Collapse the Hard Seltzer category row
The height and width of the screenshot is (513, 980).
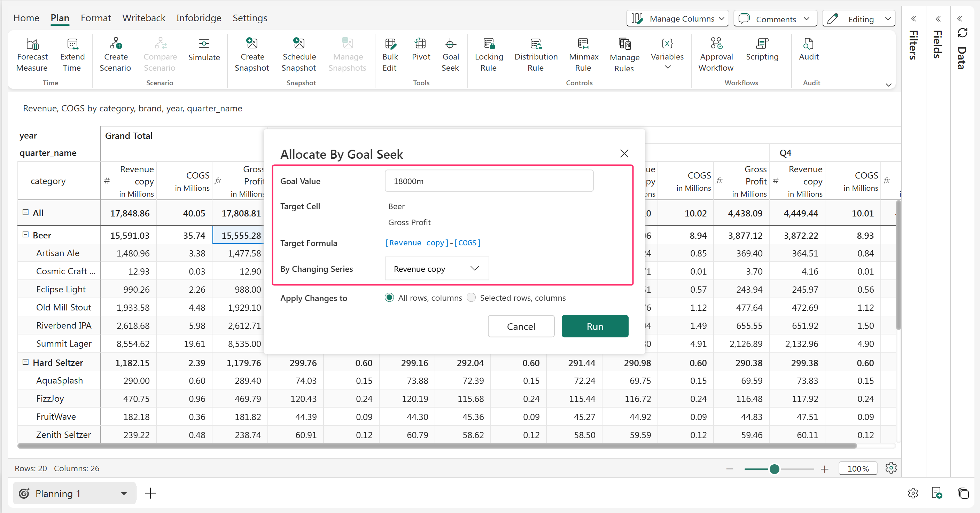point(25,362)
